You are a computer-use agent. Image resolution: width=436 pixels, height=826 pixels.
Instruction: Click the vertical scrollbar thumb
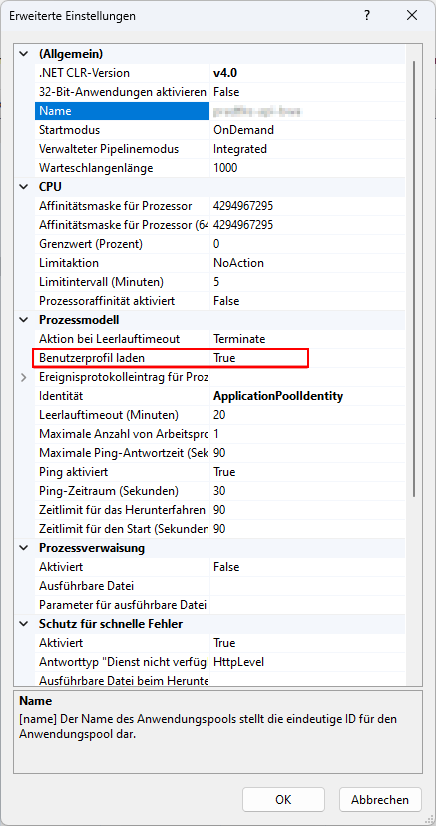pyautogui.click(x=414, y=278)
